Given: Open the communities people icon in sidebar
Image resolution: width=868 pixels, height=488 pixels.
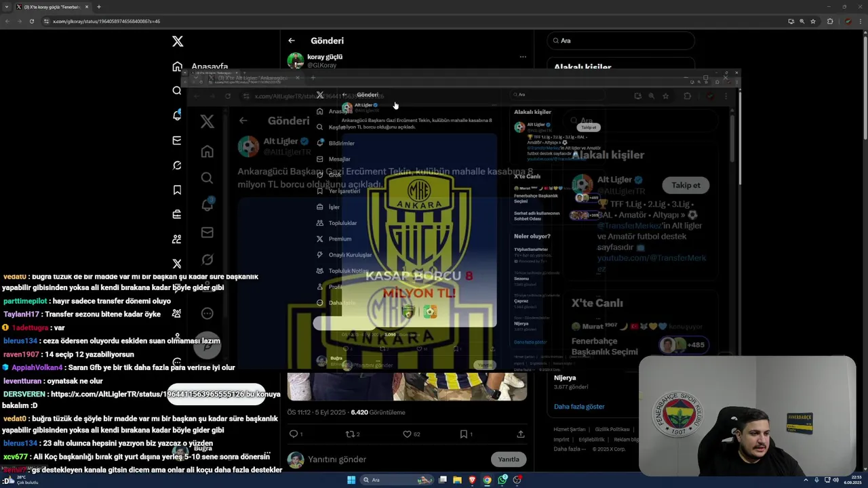Looking at the screenshot, I should 177,239.
